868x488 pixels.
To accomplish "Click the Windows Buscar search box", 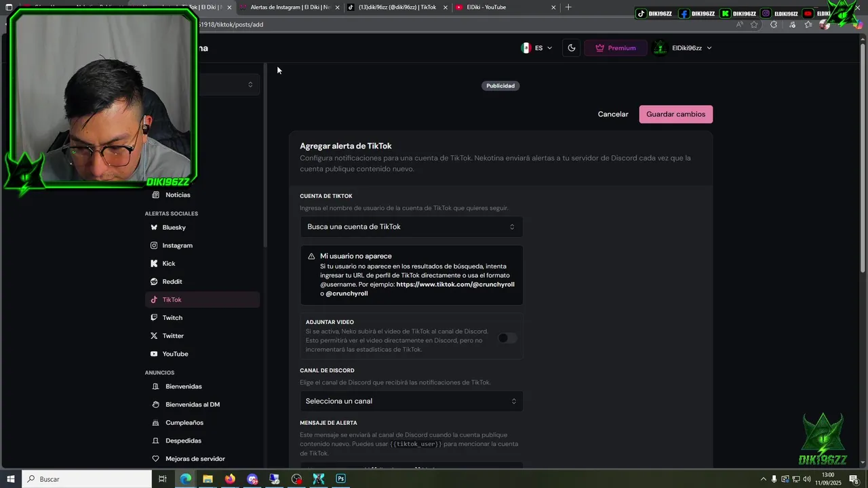I will pos(87,479).
